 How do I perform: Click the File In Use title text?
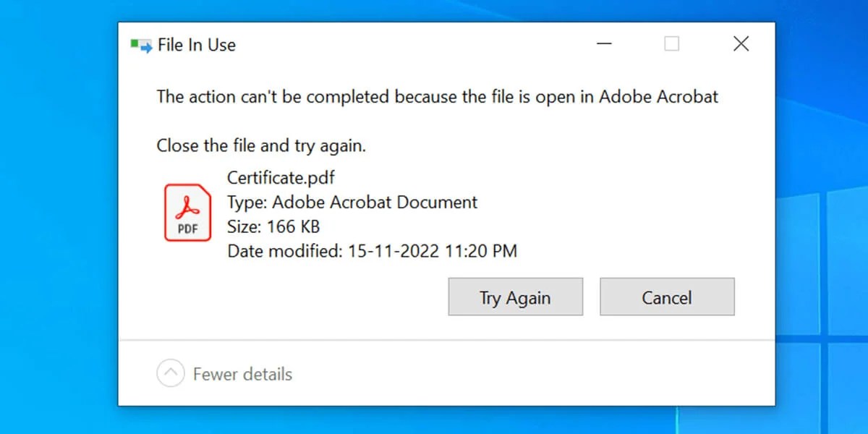[196, 45]
